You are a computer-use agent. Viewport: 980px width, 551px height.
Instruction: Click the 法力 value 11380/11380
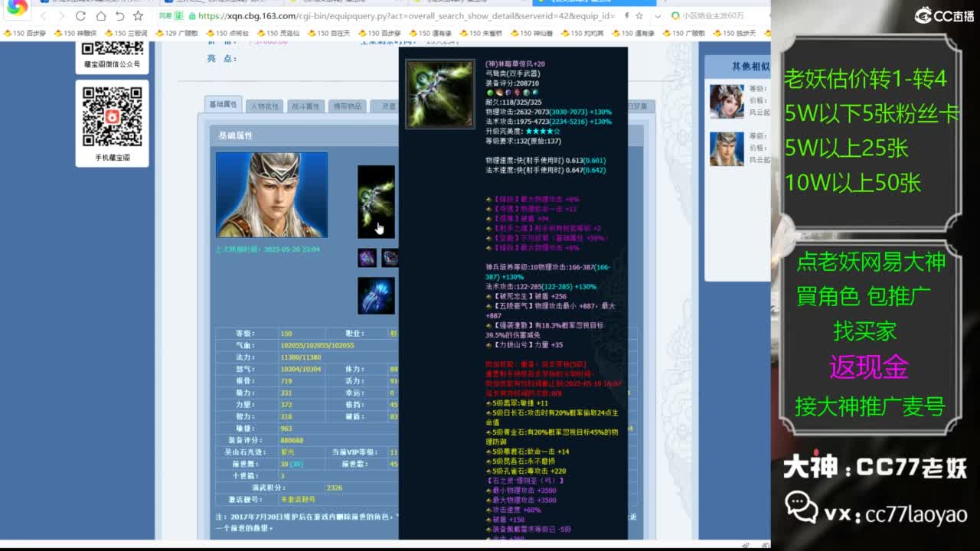click(x=300, y=357)
